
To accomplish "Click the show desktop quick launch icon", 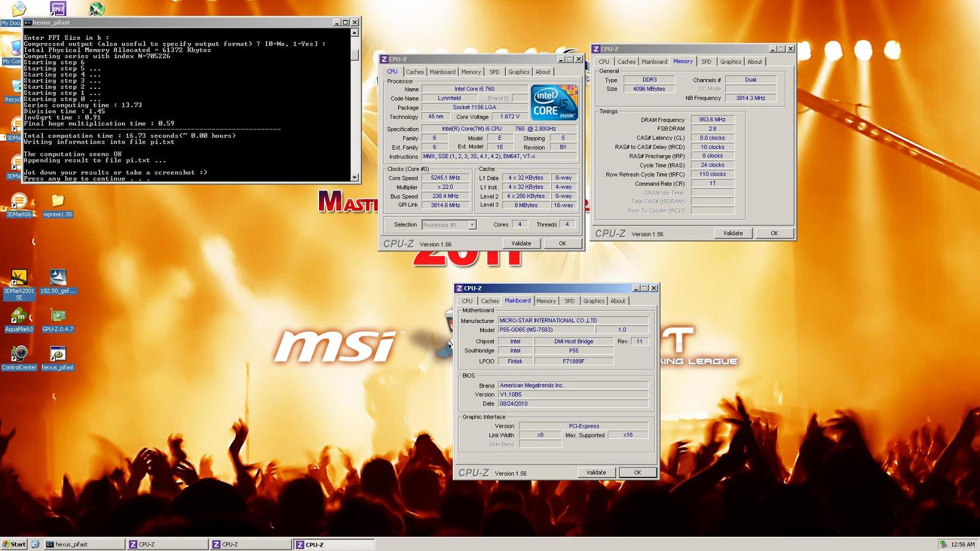I will click(x=36, y=544).
